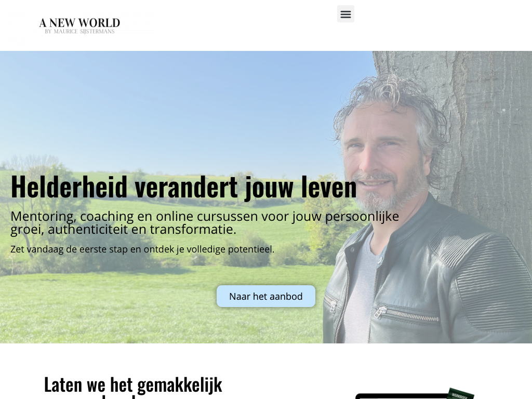Click the word 'Helderheid' in headline
This screenshot has height=399, width=532.
click(x=69, y=187)
